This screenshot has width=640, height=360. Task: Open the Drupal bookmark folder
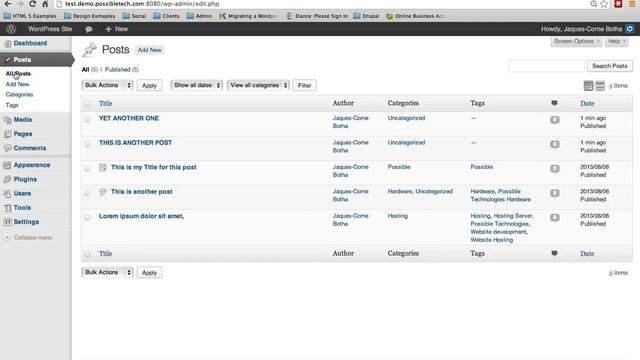(x=366, y=16)
